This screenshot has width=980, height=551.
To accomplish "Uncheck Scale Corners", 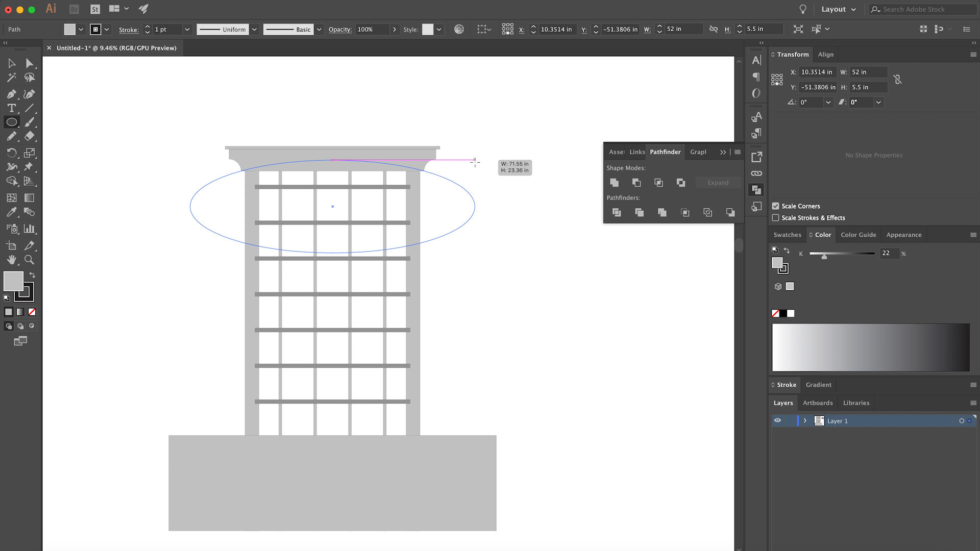I will coord(775,206).
